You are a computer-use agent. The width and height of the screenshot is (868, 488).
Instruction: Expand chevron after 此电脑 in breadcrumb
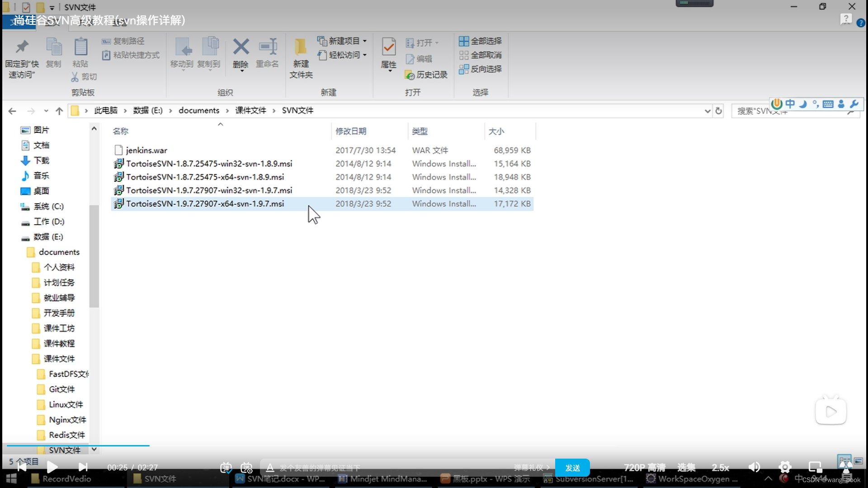point(125,111)
